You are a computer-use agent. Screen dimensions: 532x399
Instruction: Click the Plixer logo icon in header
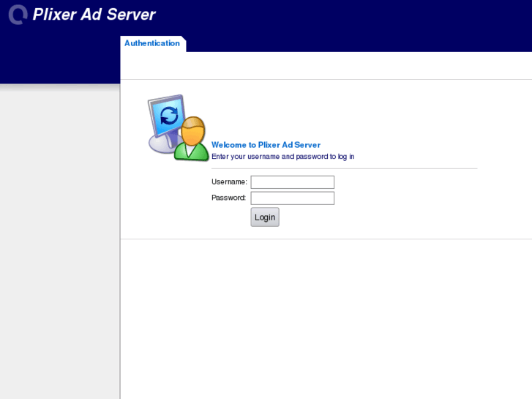coord(18,15)
